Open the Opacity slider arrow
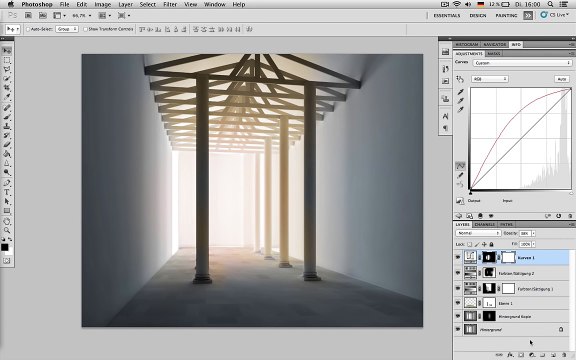 pos(533,233)
